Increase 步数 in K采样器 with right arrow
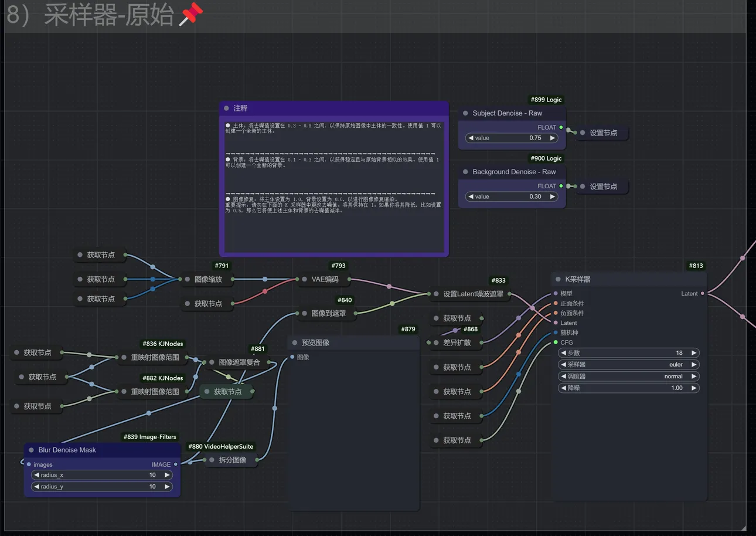Viewport: 756px width, 536px height. click(694, 353)
